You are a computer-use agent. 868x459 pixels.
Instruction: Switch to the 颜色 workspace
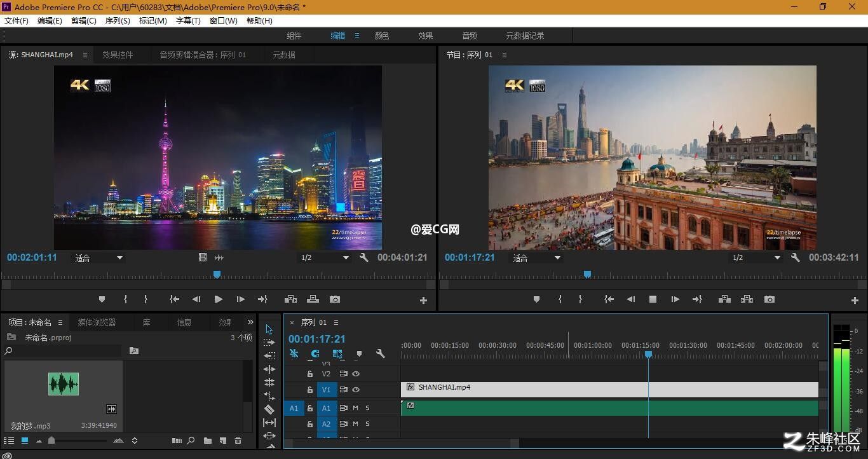pyautogui.click(x=382, y=36)
